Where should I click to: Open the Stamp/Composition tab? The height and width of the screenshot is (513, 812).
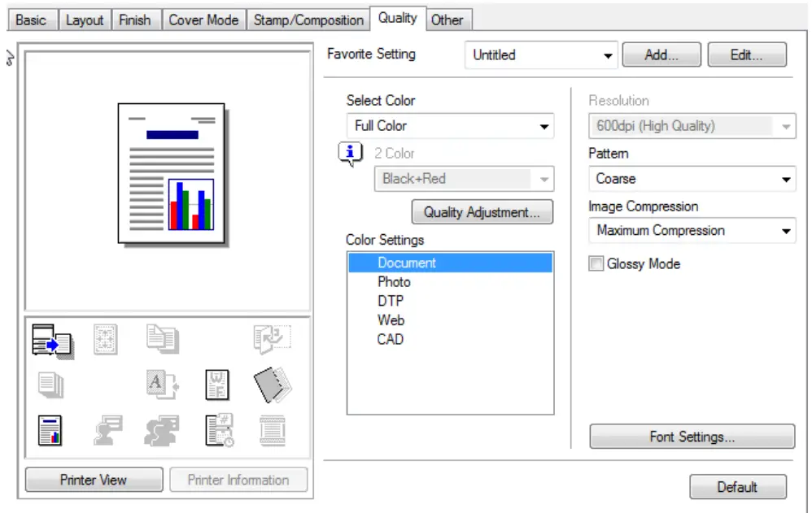point(308,20)
